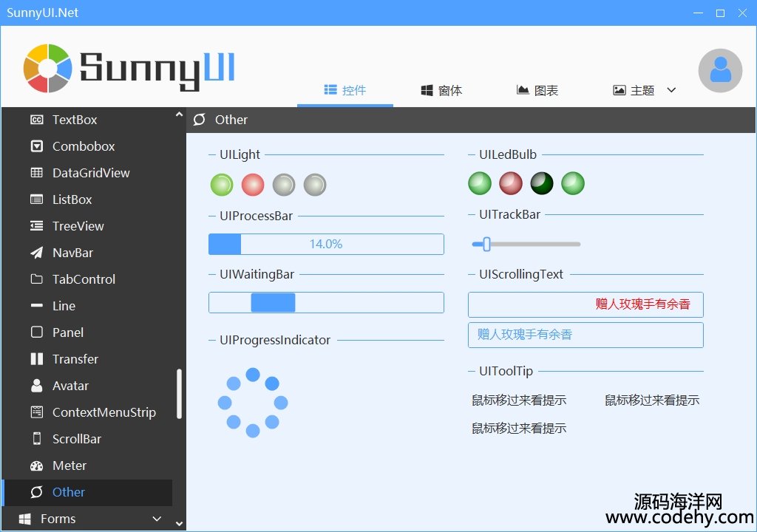Expand the Forms sidebar section chevron
The height and width of the screenshot is (532, 757).
pyautogui.click(x=157, y=519)
